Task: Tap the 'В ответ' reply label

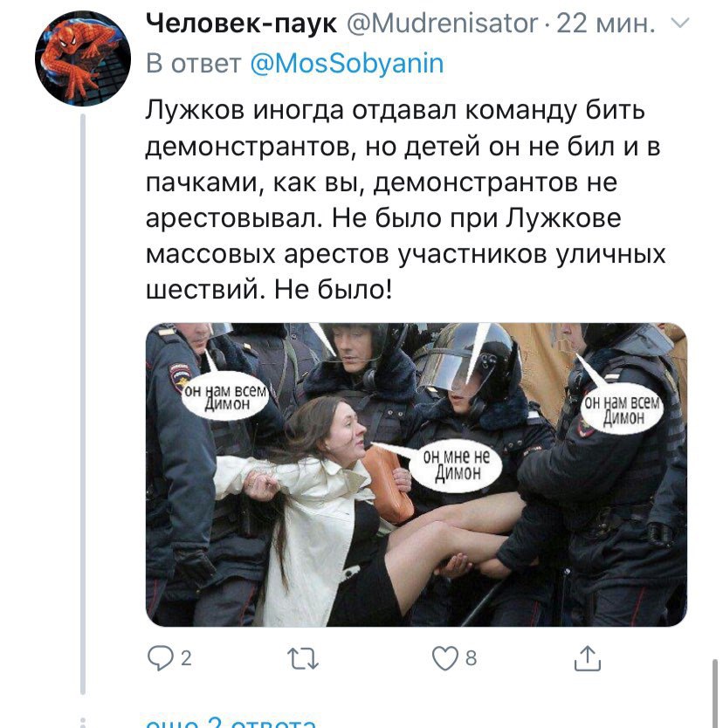Action: click(193, 63)
